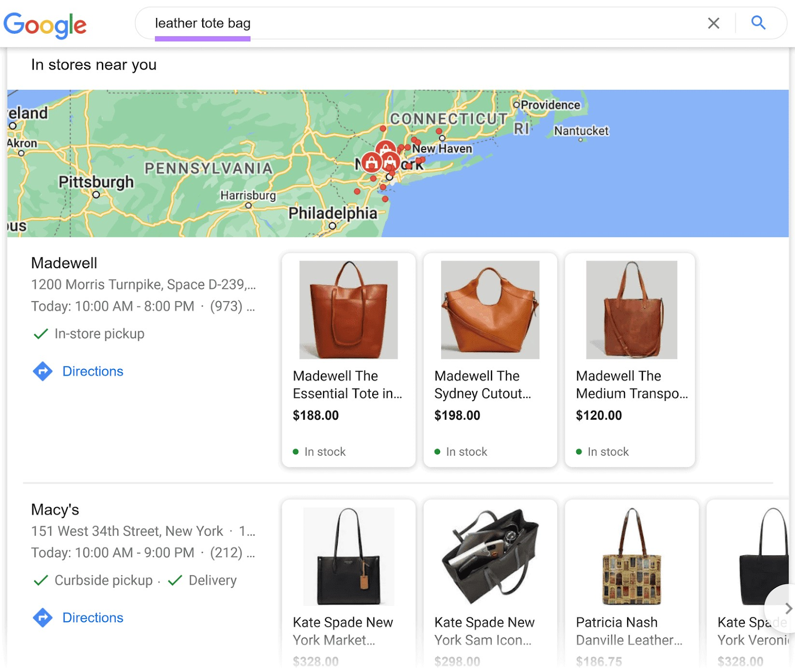The width and height of the screenshot is (795, 672).
Task: Click the $198.00 price
Action: (458, 416)
